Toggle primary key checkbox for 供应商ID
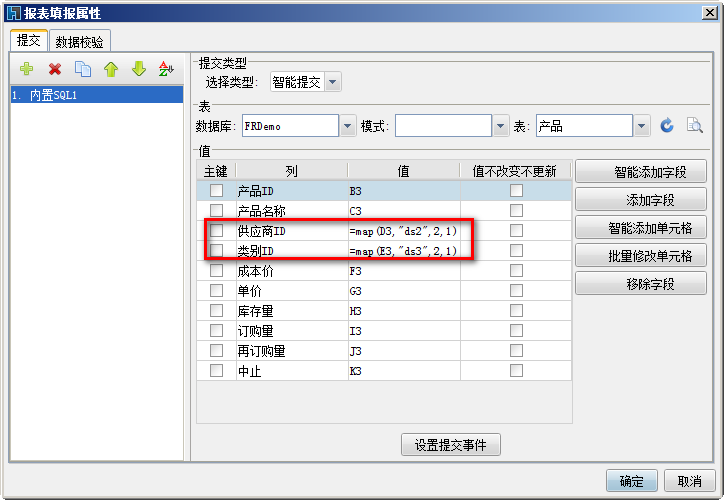The width and height of the screenshot is (724, 500). 216,230
